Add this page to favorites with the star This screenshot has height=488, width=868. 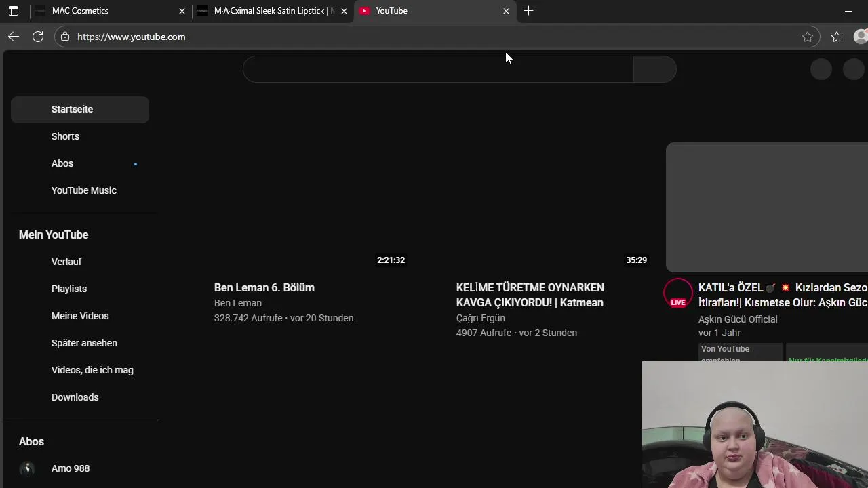coord(807,37)
